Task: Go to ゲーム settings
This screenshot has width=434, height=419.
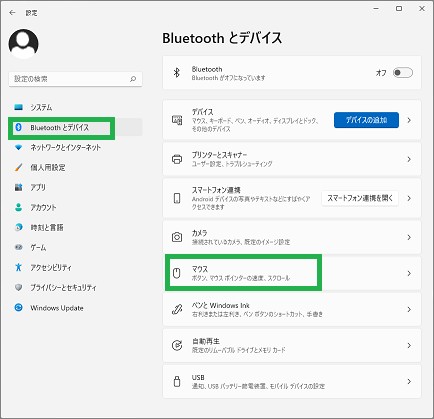Action: pyautogui.click(x=76, y=247)
